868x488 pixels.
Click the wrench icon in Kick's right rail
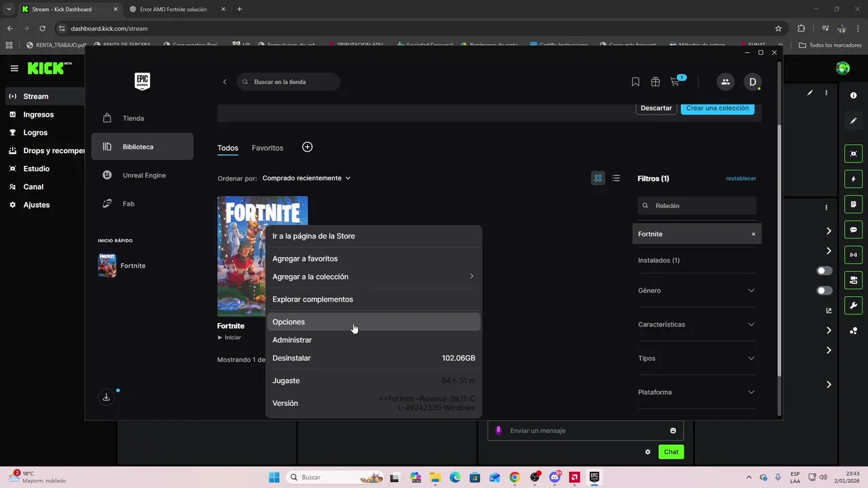pyautogui.click(x=854, y=305)
